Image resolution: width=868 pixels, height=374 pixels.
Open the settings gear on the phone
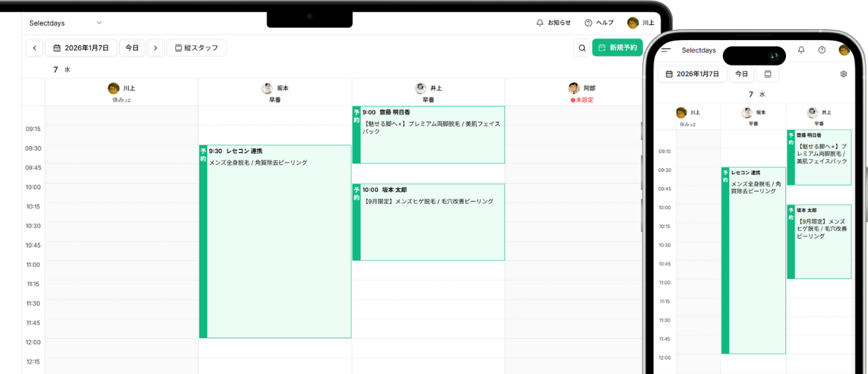tap(844, 74)
